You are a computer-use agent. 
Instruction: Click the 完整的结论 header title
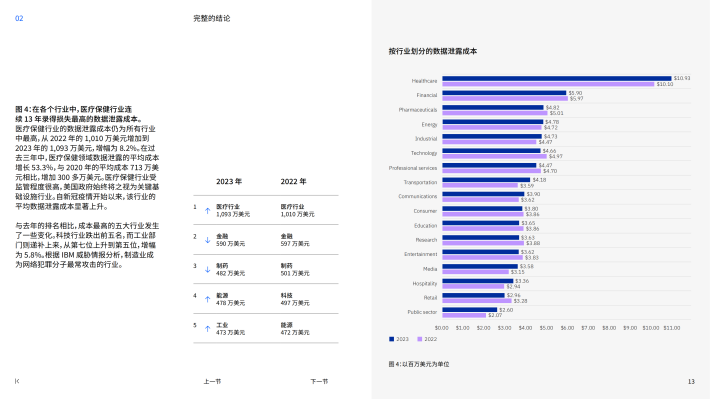(212, 18)
